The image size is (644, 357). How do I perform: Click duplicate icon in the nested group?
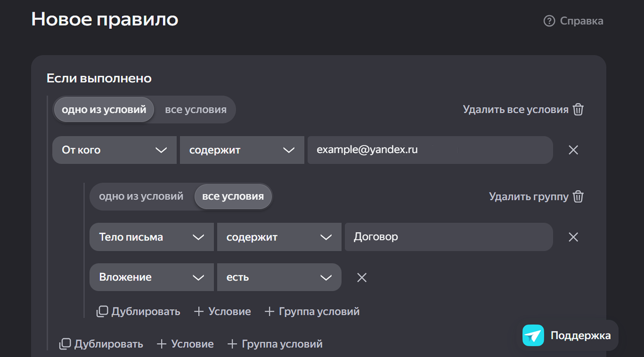102,312
